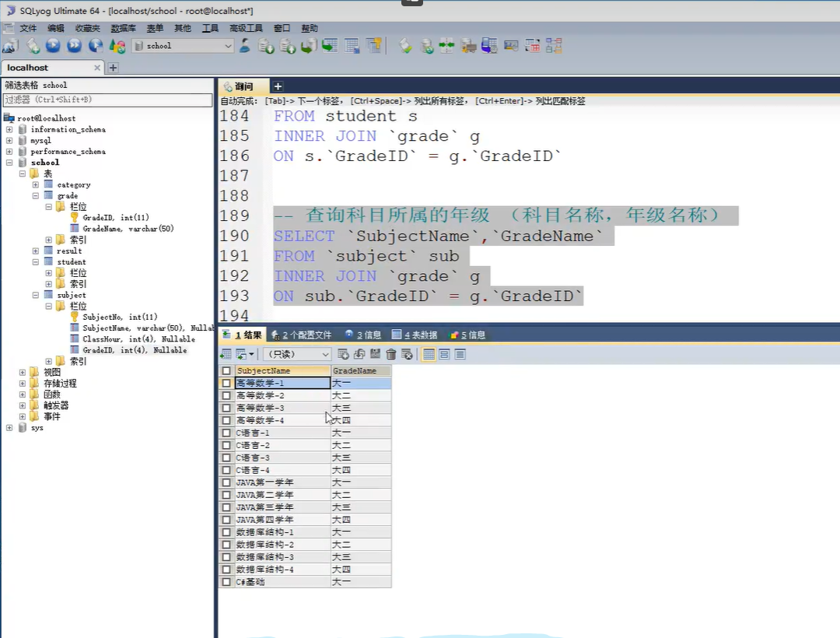Check the select-all checkbox in results header
The height and width of the screenshot is (638, 840).
tap(226, 371)
